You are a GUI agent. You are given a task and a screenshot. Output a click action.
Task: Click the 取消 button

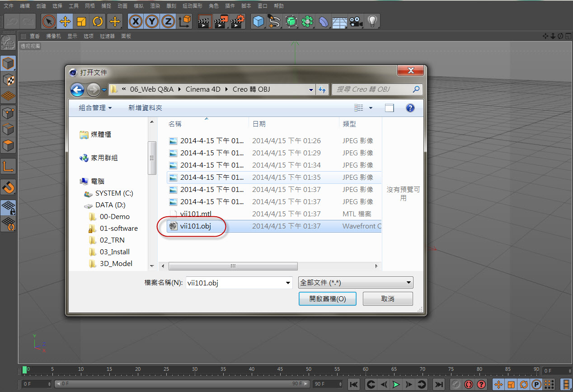pos(388,299)
